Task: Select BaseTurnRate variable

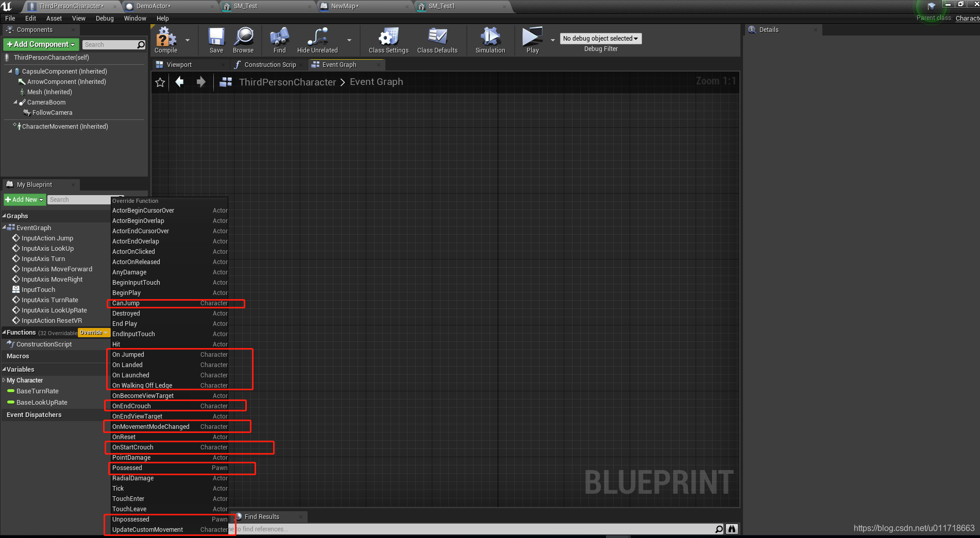Action: click(38, 391)
